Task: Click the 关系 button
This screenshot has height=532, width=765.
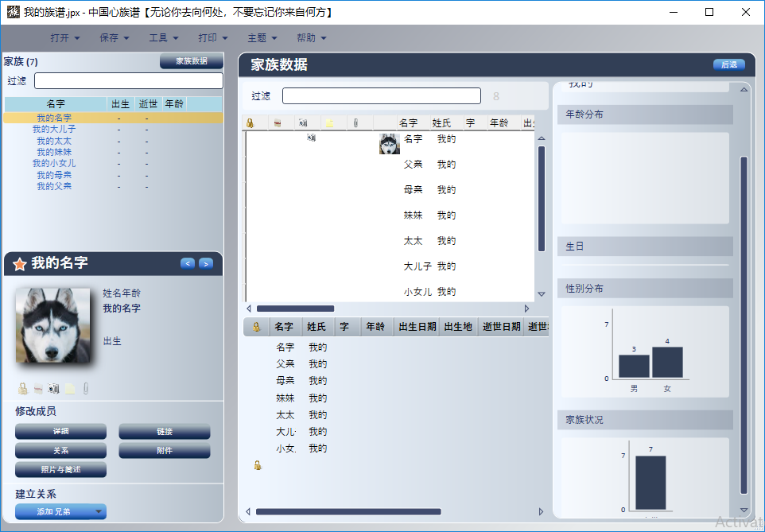Action: click(x=60, y=451)
